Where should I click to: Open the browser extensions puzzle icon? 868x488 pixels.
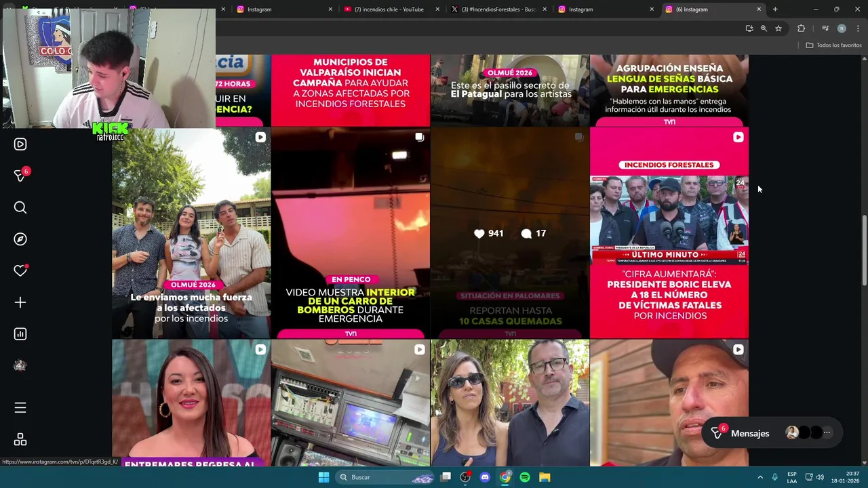coord(802,28)
